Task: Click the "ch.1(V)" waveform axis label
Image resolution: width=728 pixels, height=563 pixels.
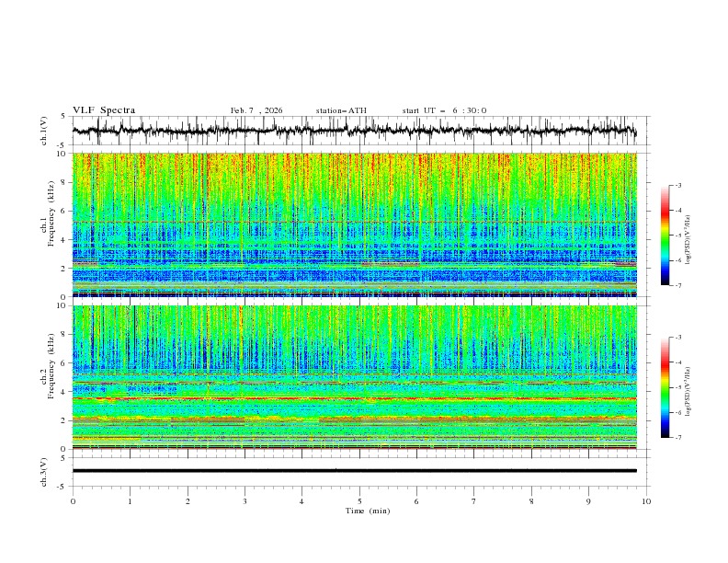Action: point(44,131)
